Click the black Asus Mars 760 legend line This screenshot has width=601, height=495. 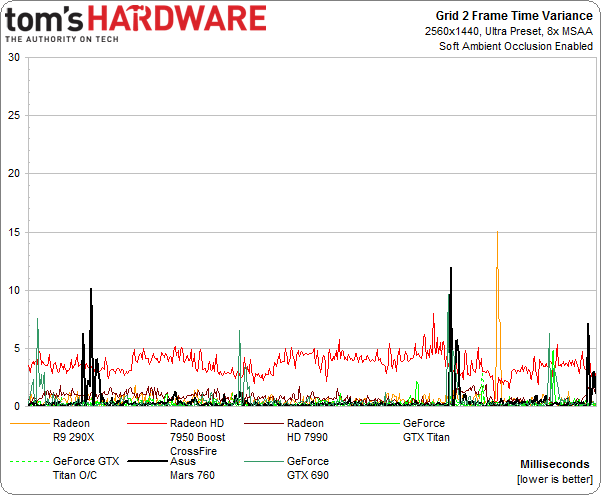pos(146,461)
